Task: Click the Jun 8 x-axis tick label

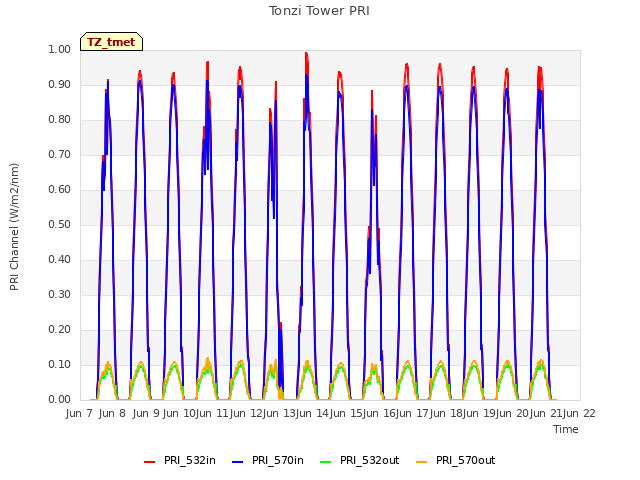Action: click(x=112, y=413)
